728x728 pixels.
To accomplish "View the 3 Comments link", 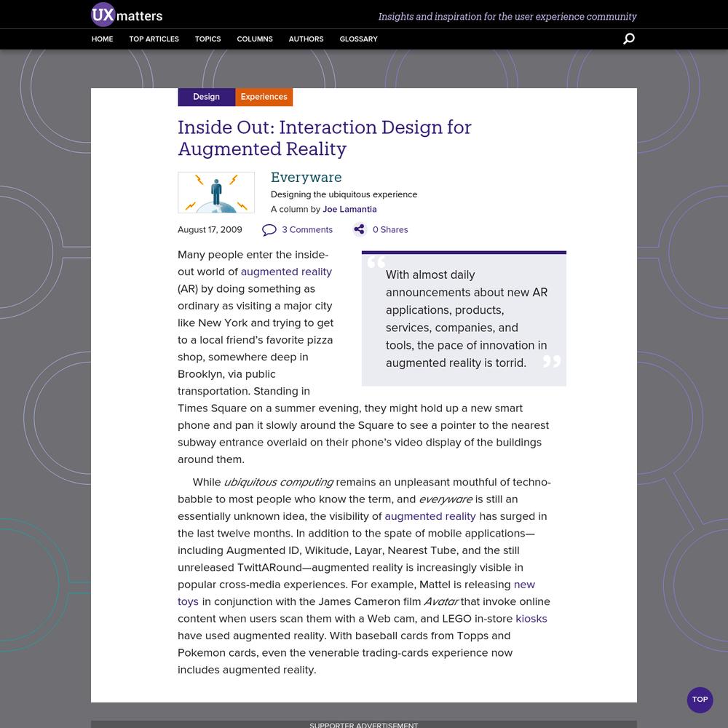I will (x=307, y=230).
